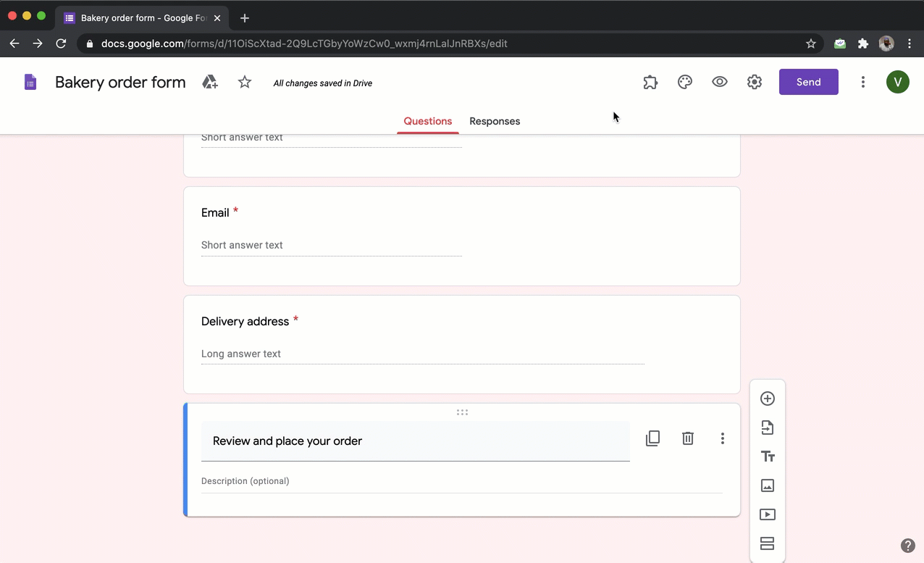Screen dimensions: 924x563
Task: Star the Bakery order form
Action: [x=244, y=82]
